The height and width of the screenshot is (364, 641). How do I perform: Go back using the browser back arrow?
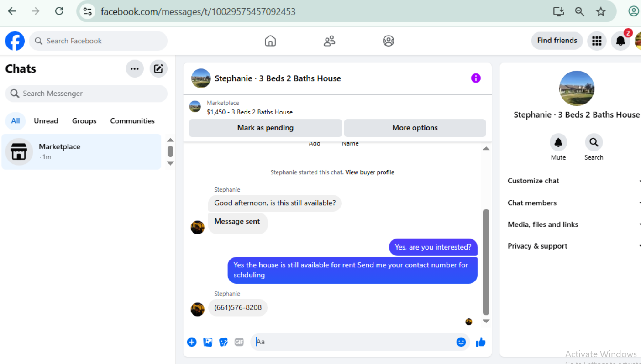pos(12,11)
